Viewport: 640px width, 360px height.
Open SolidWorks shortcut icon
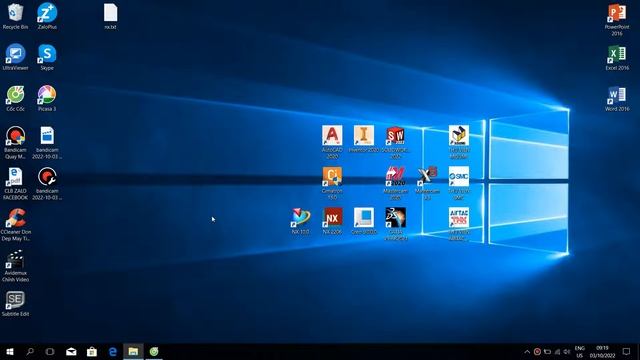[x=395, y=142]
